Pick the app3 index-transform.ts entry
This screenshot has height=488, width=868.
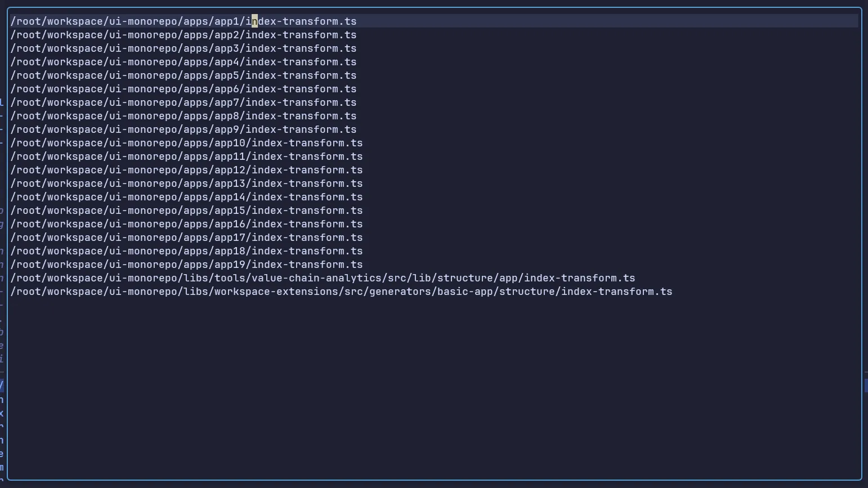(184, 48)
